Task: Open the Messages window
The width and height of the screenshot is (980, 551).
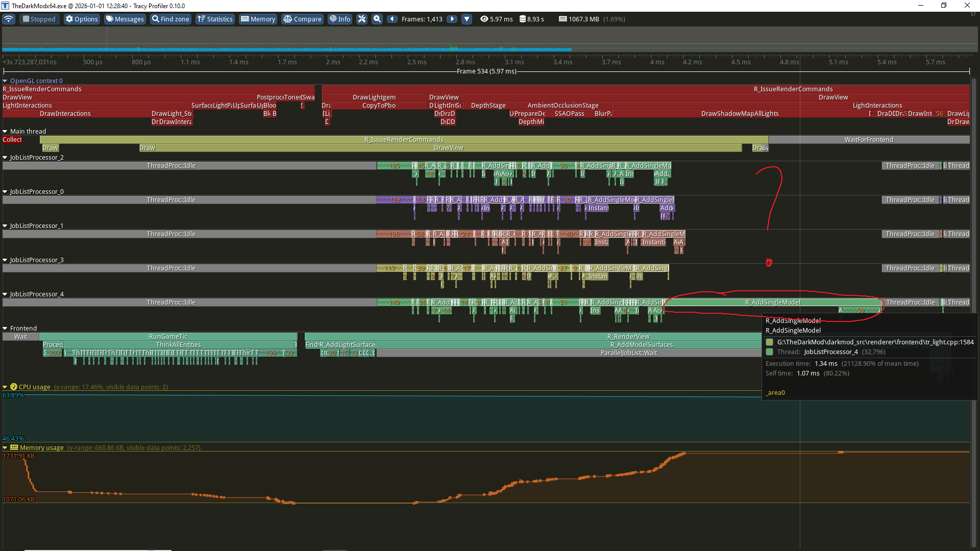Action: click(125, 19)
